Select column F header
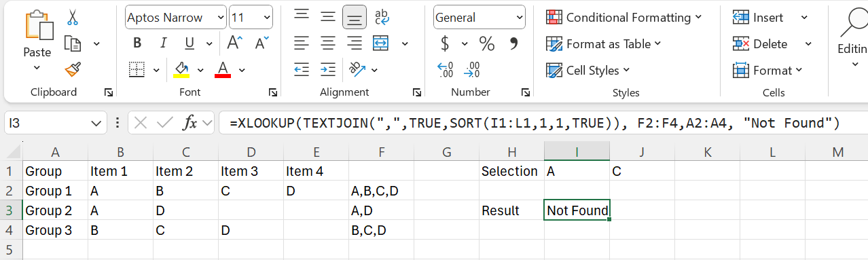868x260 pixels. pyautogui.click(x=381, y=152)
